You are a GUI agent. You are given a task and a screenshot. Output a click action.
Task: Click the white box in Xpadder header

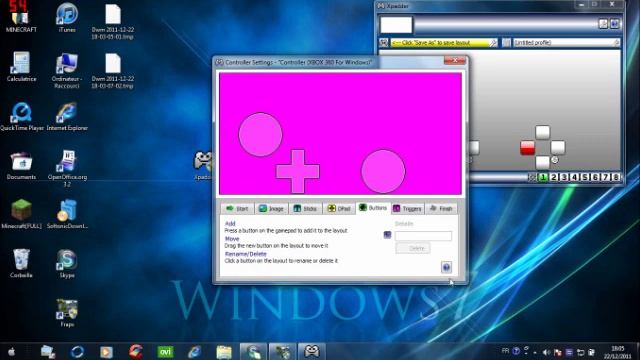[x=396, y=24]
